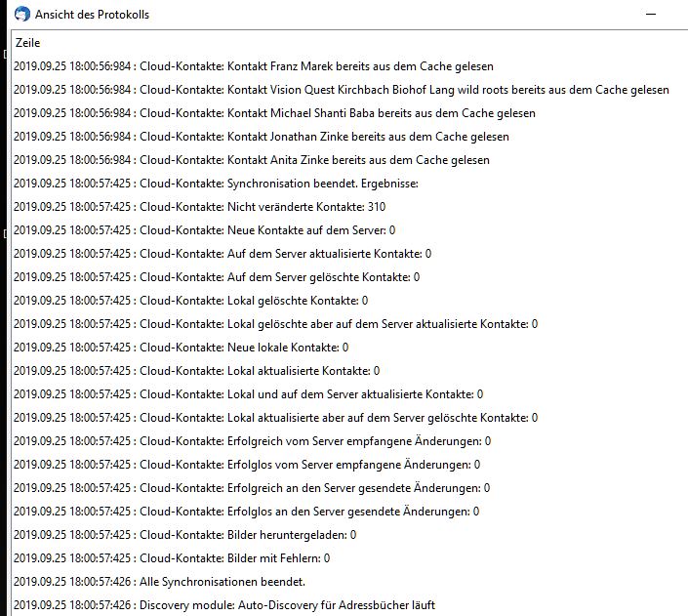Select the Neue lokale Kontakte: 0 line
This screenshot has width=688, height=616.
coord(181,348)
